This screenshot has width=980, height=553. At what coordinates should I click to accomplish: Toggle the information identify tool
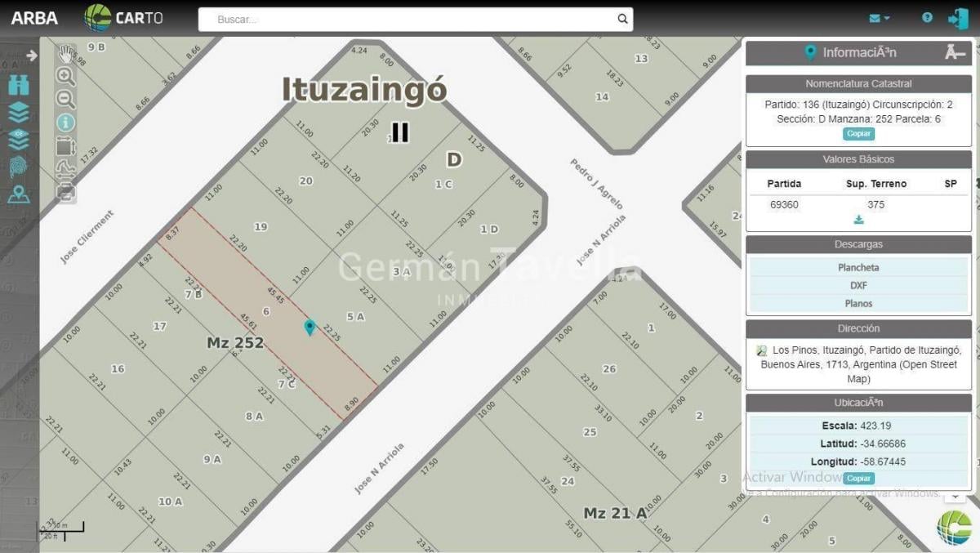[x=66, y=123]
